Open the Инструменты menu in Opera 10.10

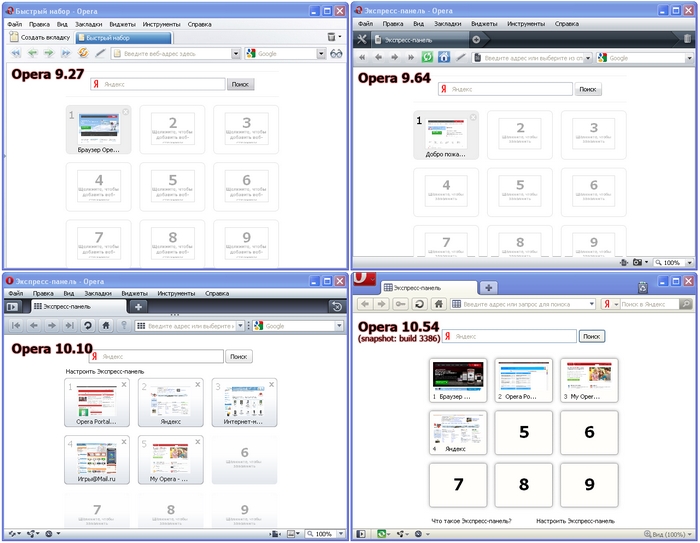pos(176,294)
